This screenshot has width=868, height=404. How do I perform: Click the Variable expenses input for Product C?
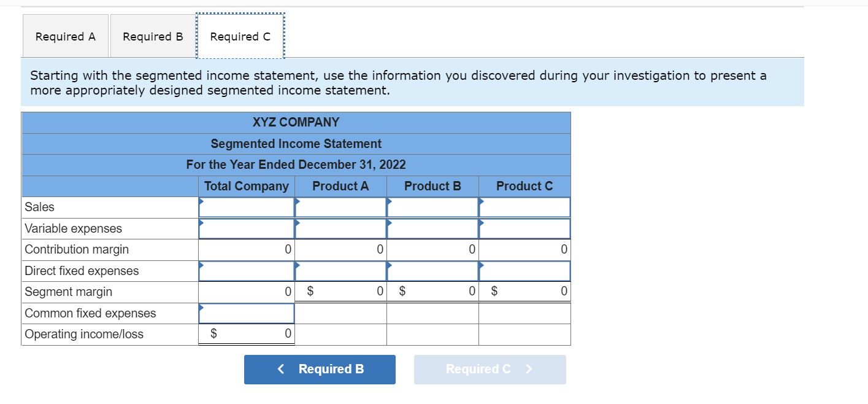[524, 228]
